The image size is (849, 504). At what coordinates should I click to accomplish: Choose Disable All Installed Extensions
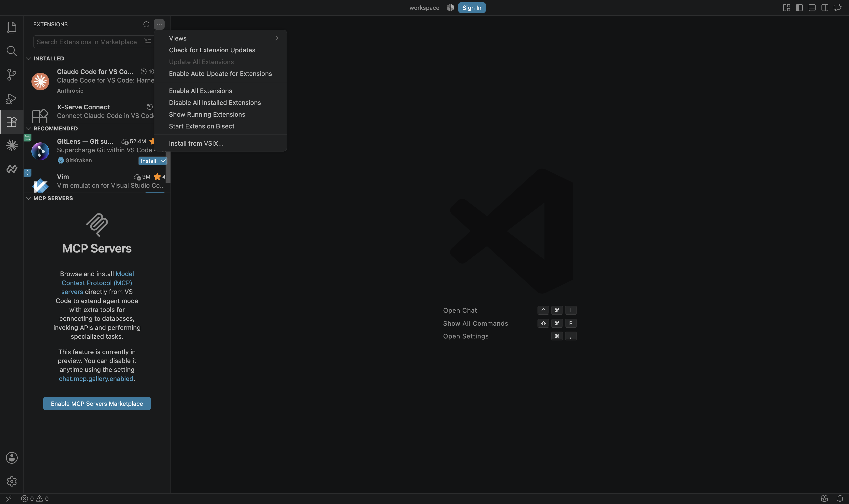pos(220,103)
